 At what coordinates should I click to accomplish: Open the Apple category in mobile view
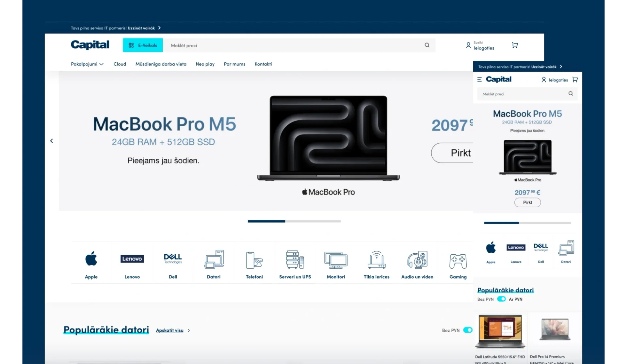(x=490, y=252)
